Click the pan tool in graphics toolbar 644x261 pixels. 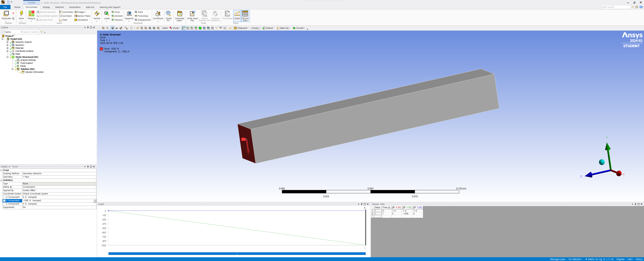point(137,28)
